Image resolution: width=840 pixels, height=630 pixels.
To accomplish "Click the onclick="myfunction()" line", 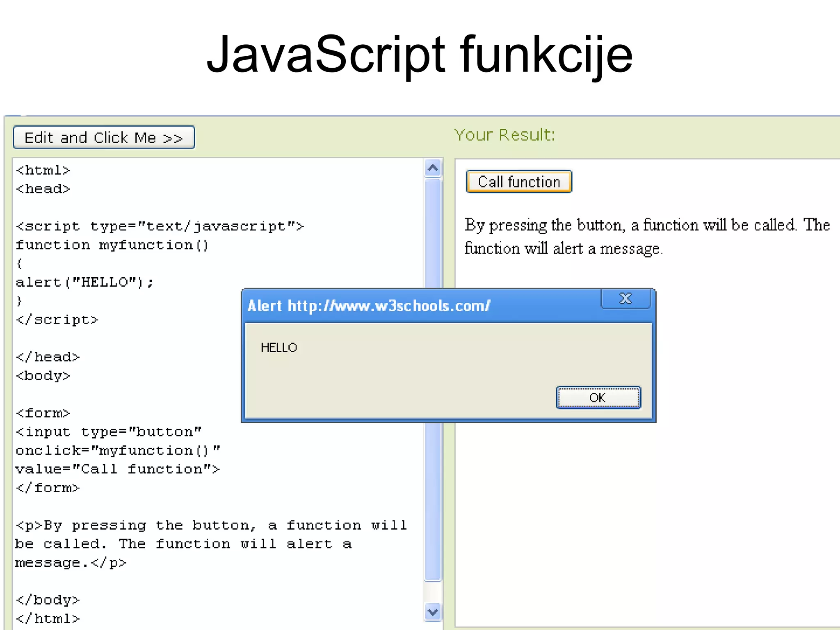I will [x=118, y=450].
